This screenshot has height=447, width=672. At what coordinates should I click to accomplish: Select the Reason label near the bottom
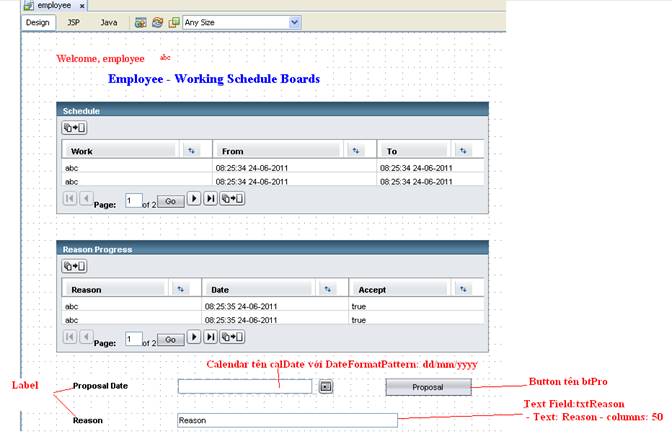coord(87,420)
